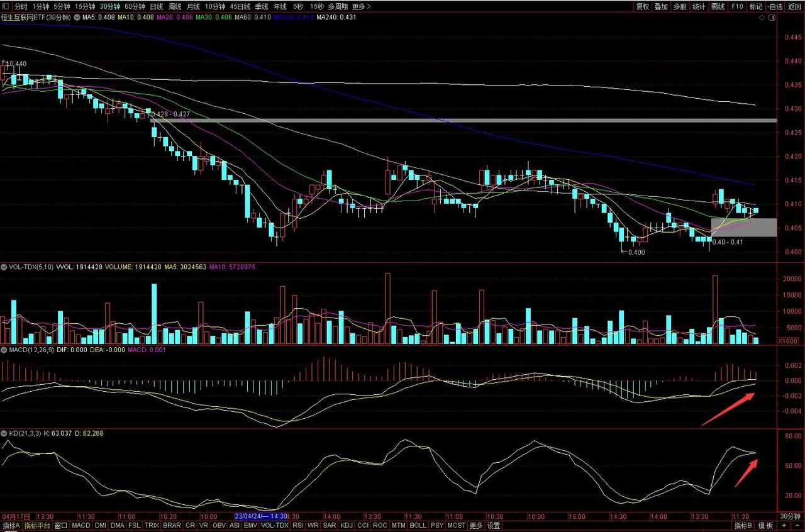Apply the RSI indicator

point(298,525)
